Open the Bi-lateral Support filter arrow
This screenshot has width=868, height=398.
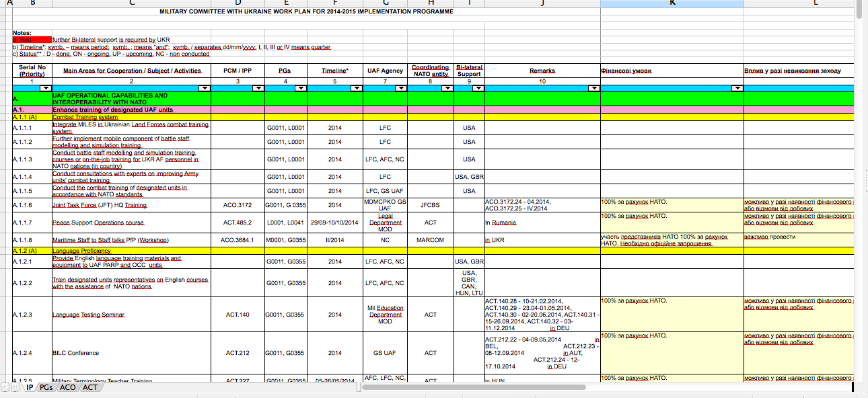[476, 88]
